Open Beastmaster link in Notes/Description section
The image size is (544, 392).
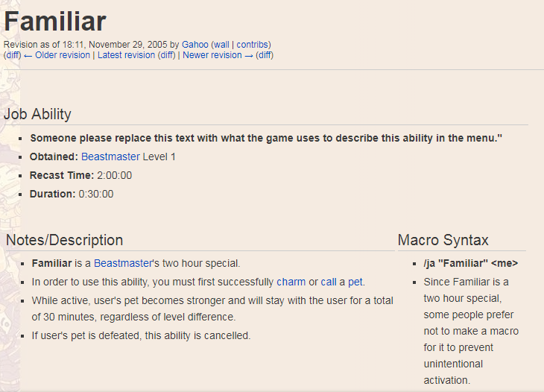(123, 263)
